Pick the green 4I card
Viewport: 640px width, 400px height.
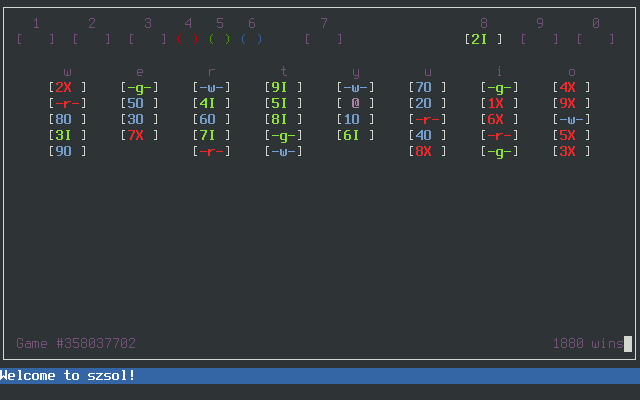tap(211, 103)
